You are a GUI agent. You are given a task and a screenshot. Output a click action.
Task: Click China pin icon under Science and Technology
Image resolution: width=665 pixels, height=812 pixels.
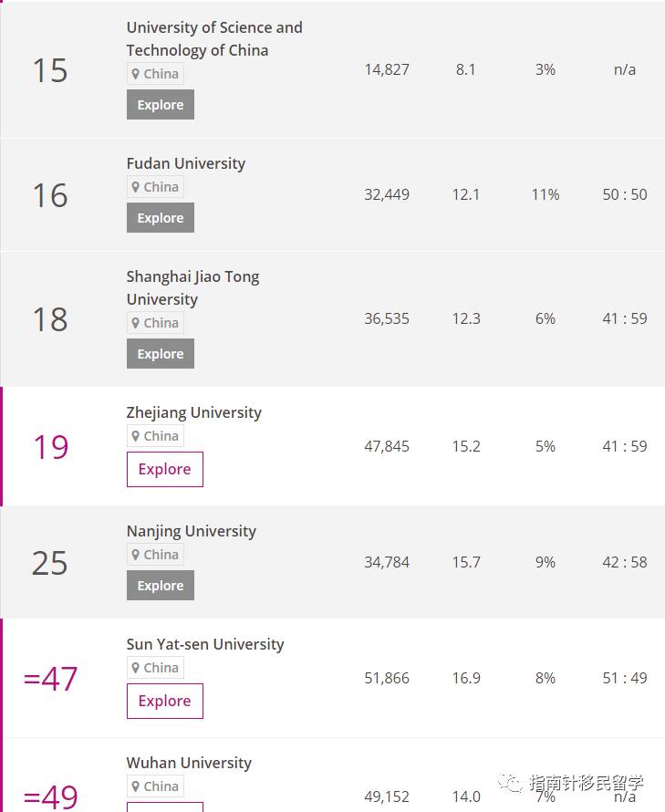coord(135,74)
